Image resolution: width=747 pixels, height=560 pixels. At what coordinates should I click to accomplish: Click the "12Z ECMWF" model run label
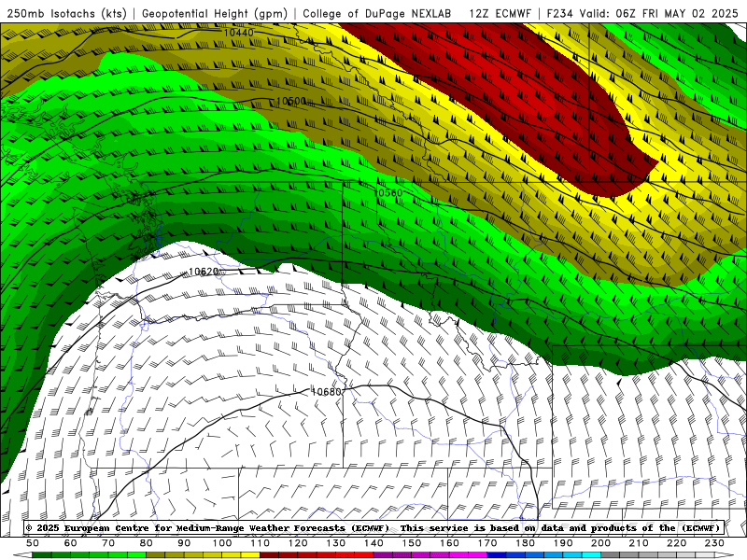pos(500,14)
